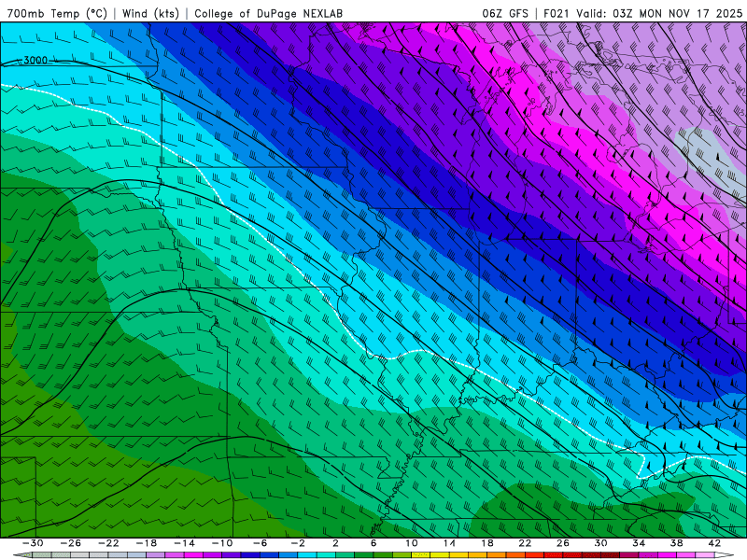Pick the cyan swatch right of -2 tick
Screen dimensions: 747x560
pyautogui.click(x=307, y=555)
